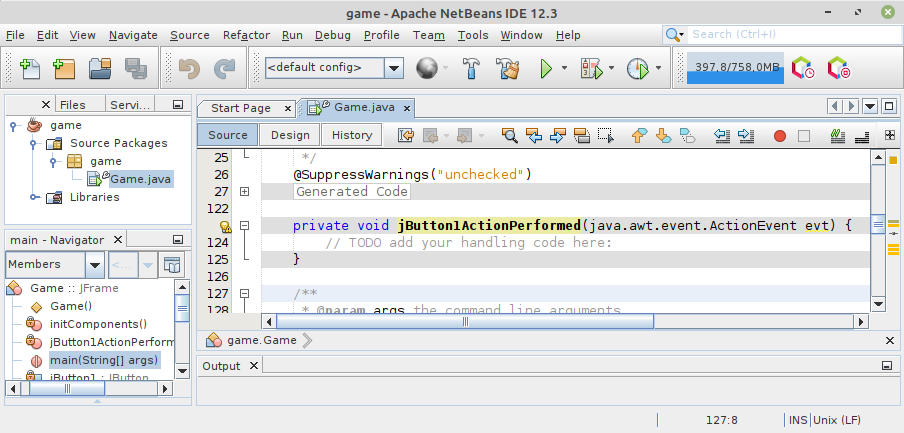Toggle Rectangular Selection icon
This screenshot has width=904, height=433.
point(606,135)
